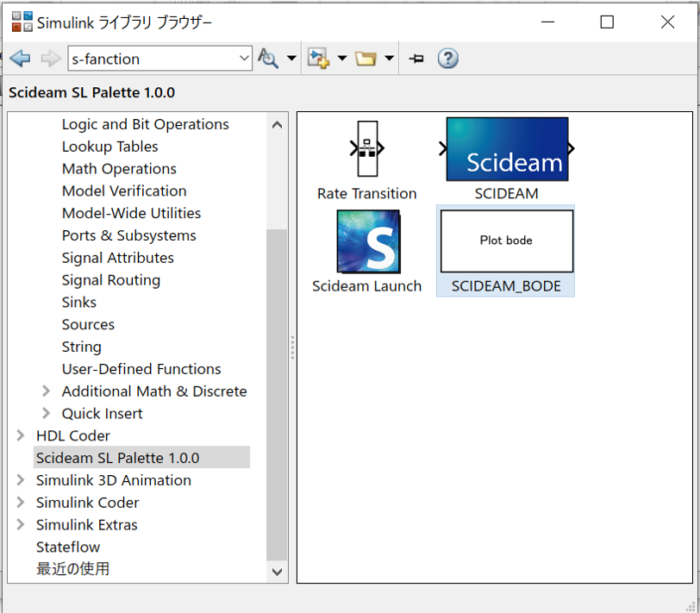Click the search magnifier icon
The image size is (700, 613).
(x=268, y=59)
